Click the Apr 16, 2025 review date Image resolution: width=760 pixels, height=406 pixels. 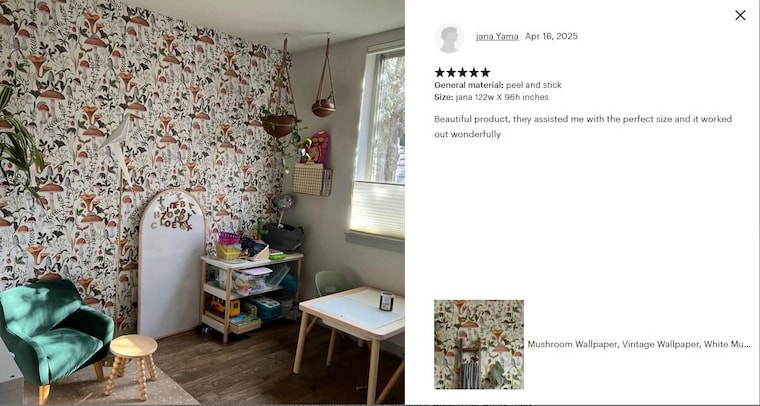click(551, 36)
